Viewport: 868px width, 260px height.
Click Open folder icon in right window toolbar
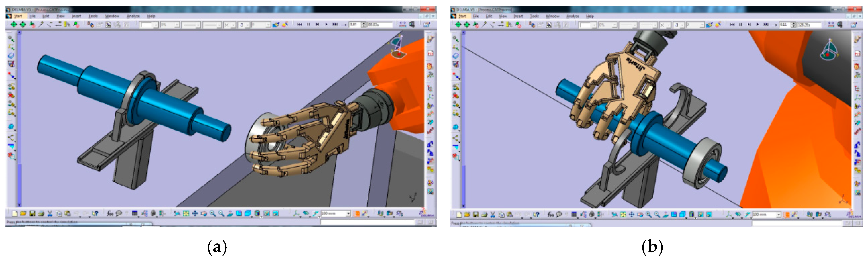[x=467, y=215]
